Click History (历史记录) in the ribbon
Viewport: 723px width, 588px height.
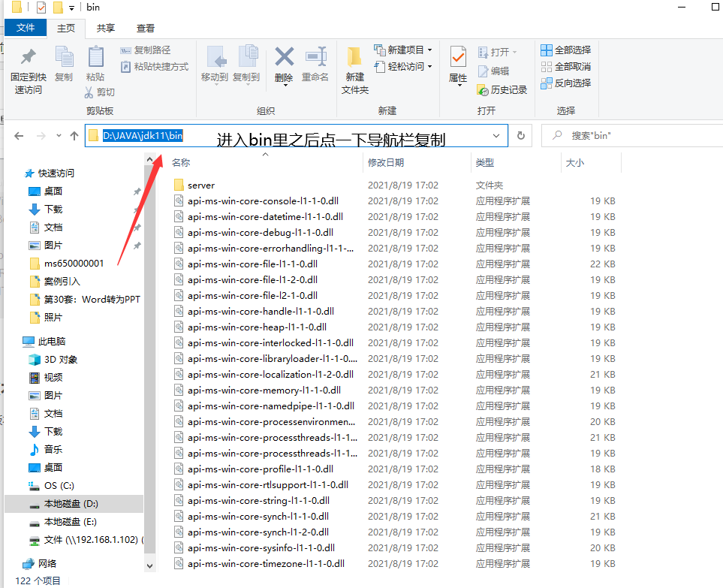(x=502, y=90)
